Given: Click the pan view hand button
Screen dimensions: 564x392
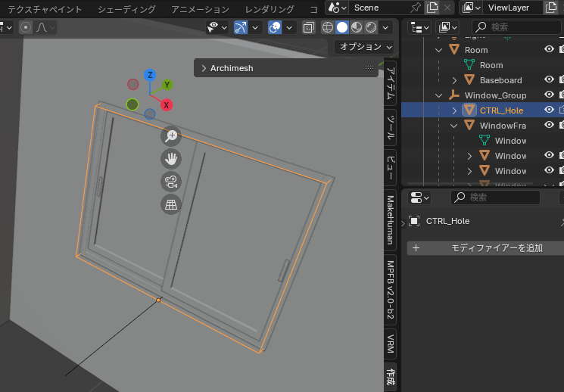Looking at the screenshot, I should (171, 159).
